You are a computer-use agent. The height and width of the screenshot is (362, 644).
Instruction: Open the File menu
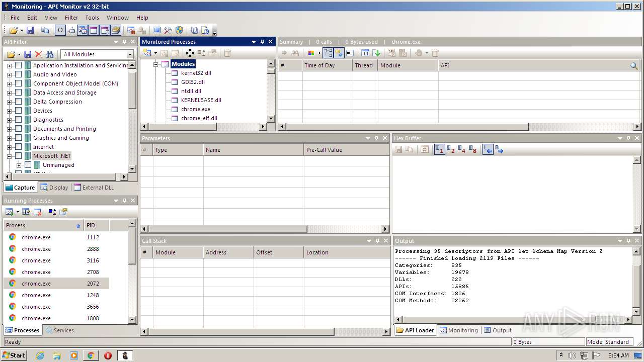click(x=15, y=18)
